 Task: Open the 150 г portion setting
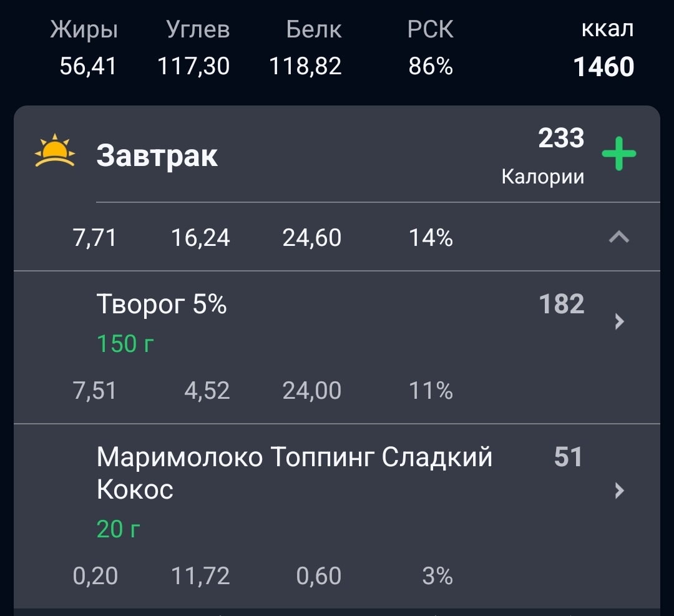123,343
